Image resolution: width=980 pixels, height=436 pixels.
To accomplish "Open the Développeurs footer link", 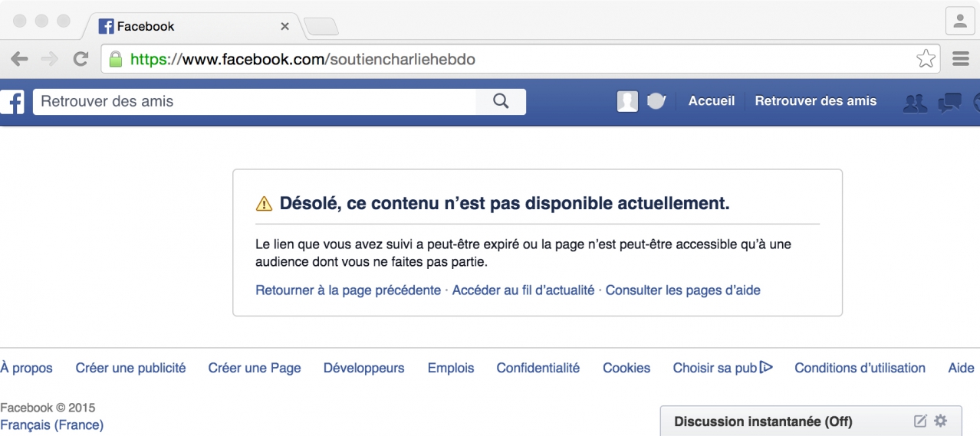I will coord(363,368).
